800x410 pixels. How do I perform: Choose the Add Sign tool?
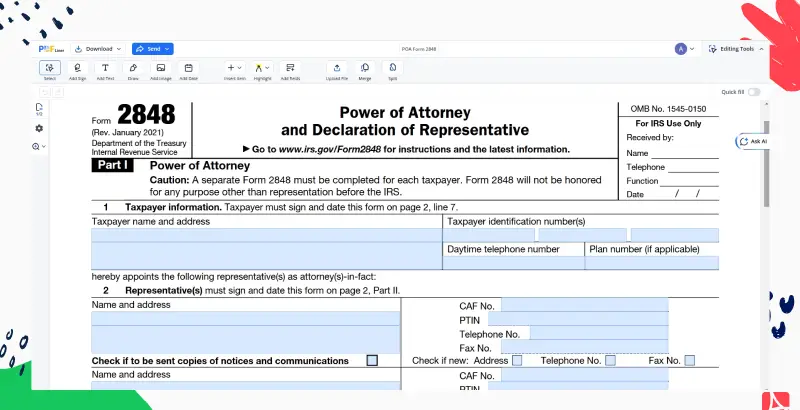tap(78, 68)
